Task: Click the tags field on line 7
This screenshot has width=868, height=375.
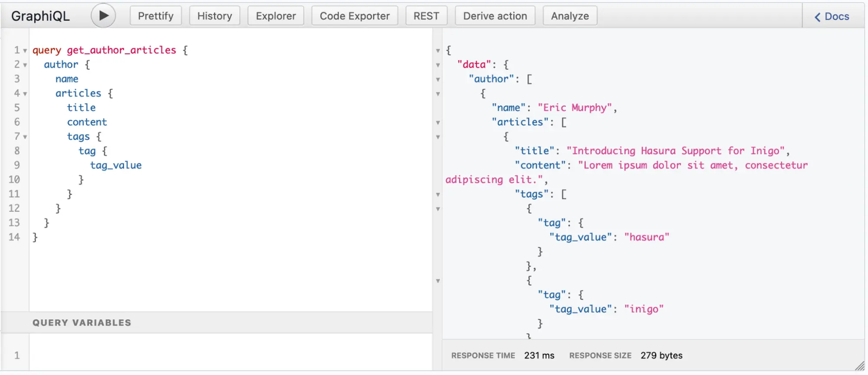Action: click(78, 137)
